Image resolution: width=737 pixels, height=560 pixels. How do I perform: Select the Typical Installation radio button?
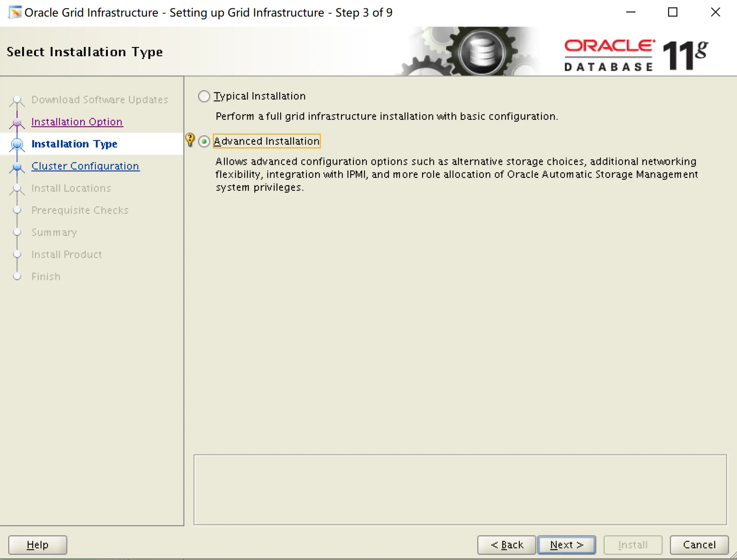tap(204, 96)
